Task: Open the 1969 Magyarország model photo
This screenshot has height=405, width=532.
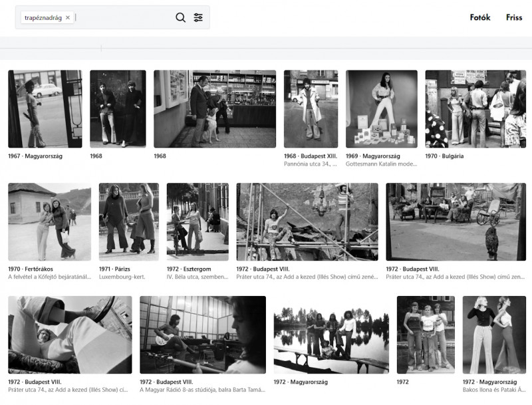Action: 381,109
